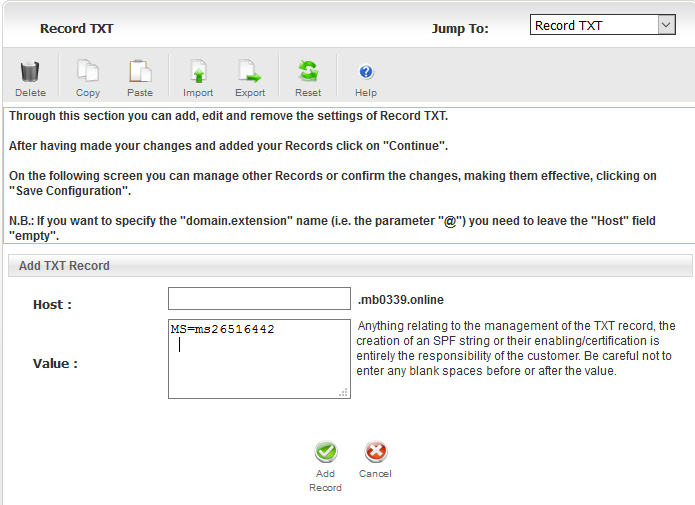Open Help via the question mark icon
This screenshot has width=695, height=505.
[x=366, y=71]
